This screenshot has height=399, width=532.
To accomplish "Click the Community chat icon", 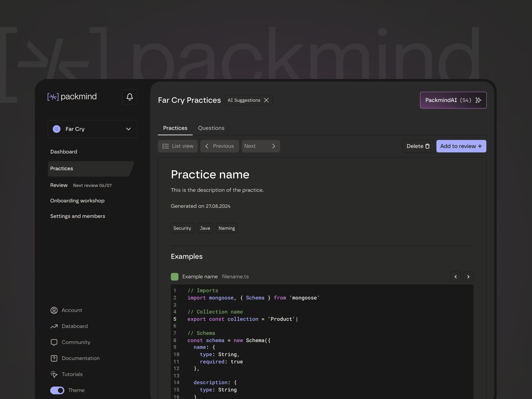I will [54, 343].
